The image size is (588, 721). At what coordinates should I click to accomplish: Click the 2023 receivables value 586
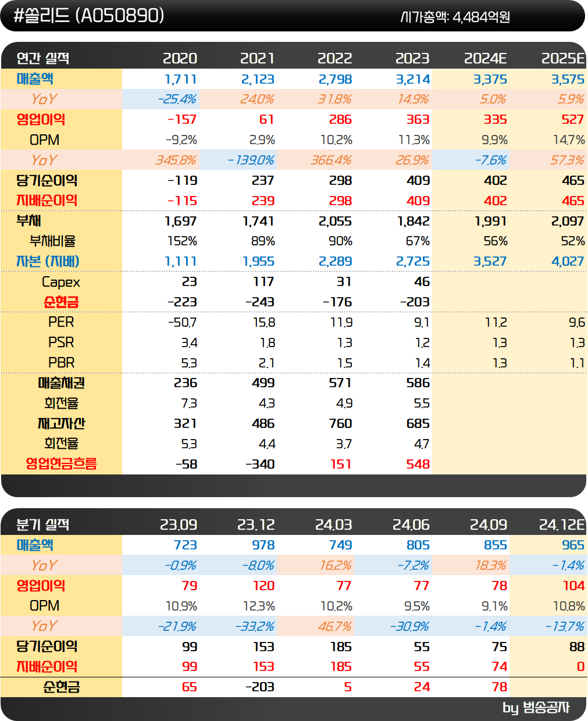[418, 383]
